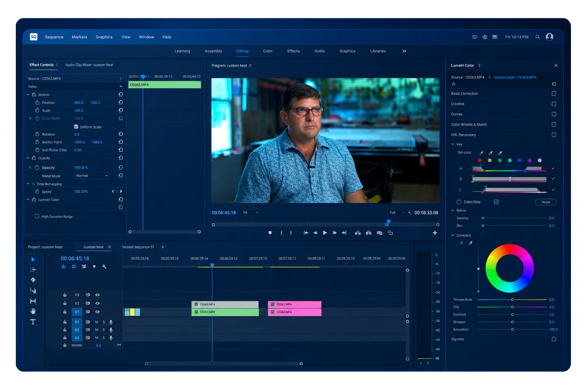Collapse the Time Remapping group
This screenshot has height=392, width=588.
[28, 184]
